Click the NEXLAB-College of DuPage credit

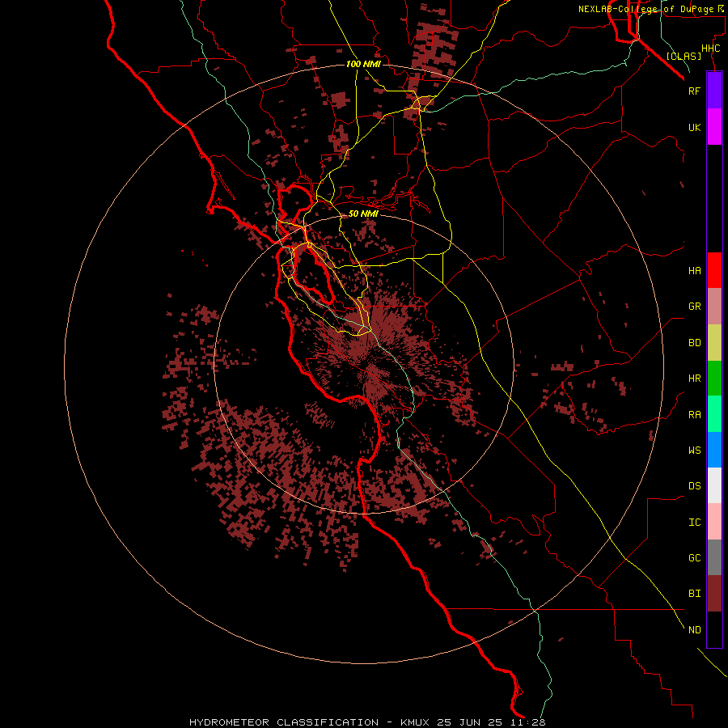[650, 9]
